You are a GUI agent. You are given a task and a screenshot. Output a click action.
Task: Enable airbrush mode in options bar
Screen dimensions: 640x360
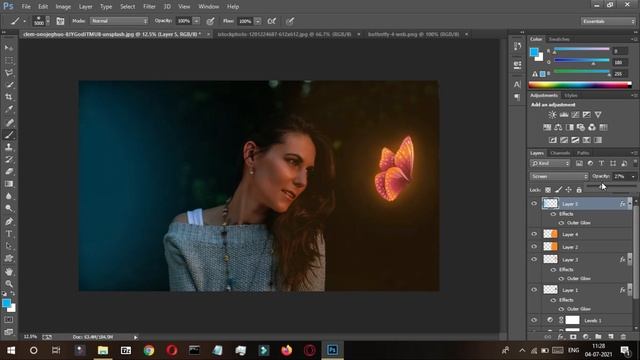(271, 21)
